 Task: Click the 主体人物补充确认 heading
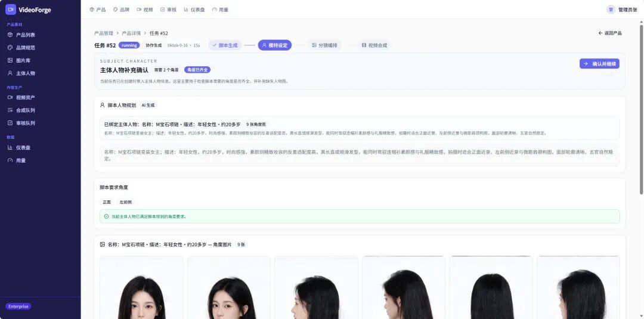(124, 70)
